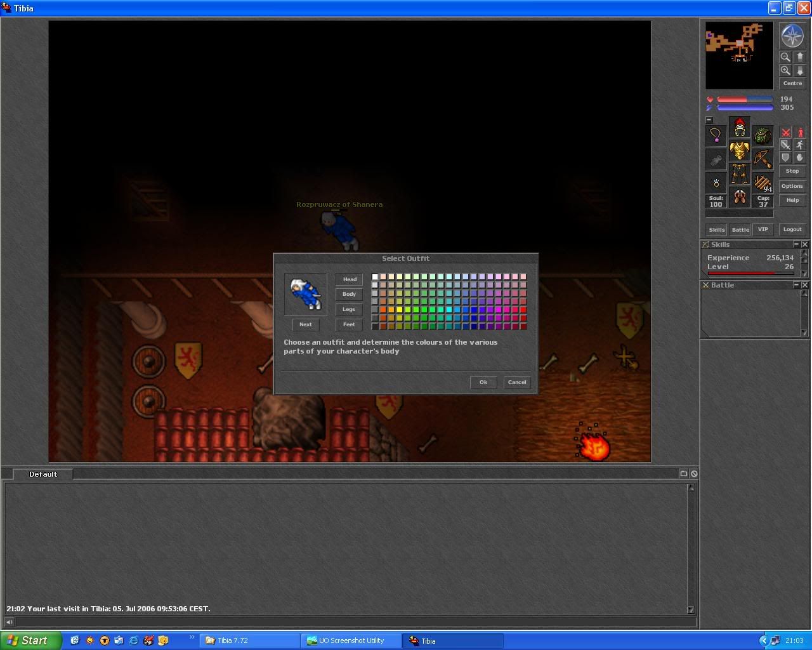Confirm outfit with Ok button
The height and width of the screenshot is (650, 812).
click(483, 382)
